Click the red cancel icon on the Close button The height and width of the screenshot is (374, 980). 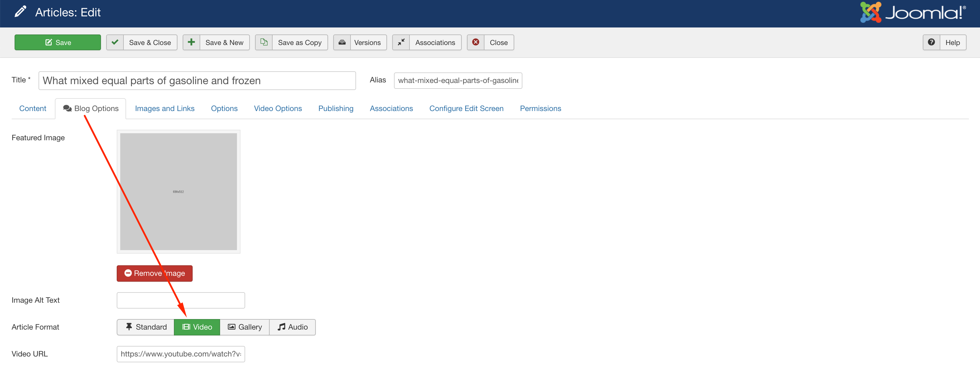[x=475, y=42]
